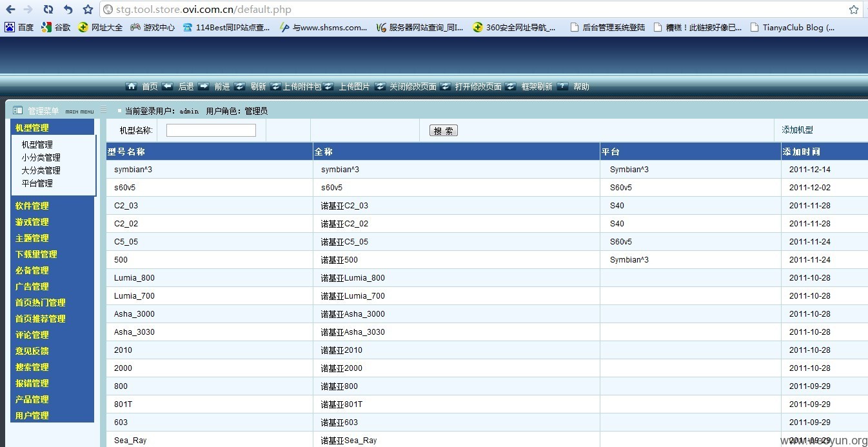Click 帮助 toolbar link
Image resolution: width=868 pixels, height=447 pixels.
click(581, 86)
